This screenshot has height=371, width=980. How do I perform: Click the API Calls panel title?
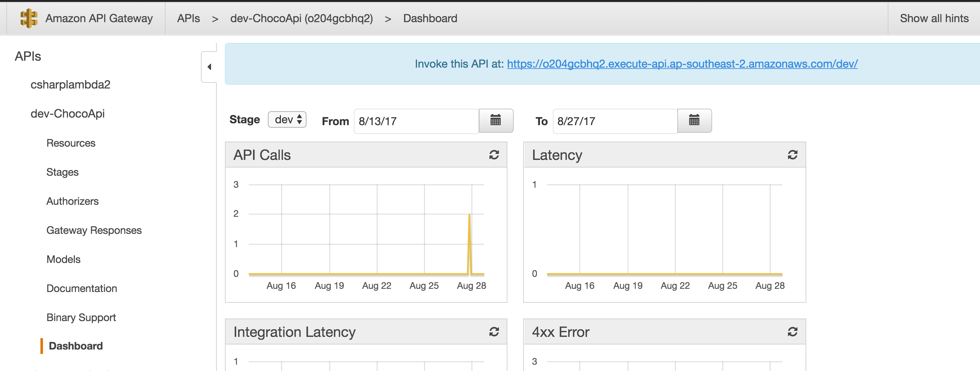coord(262,155)
